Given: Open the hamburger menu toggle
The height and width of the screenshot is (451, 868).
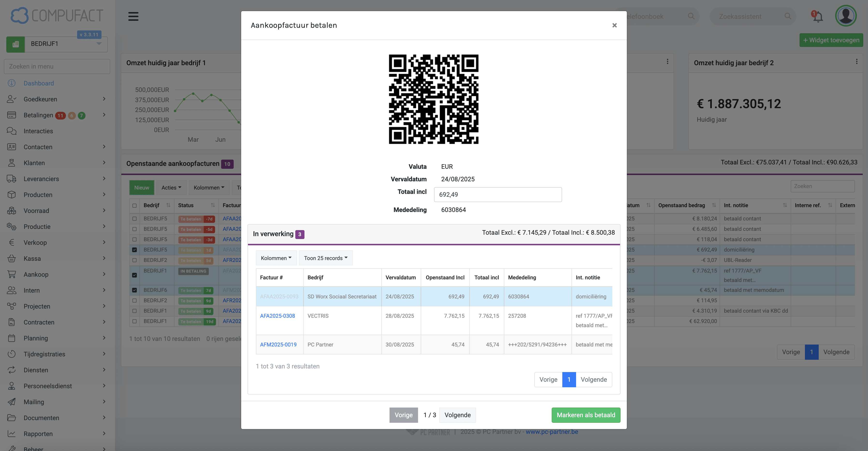Looking at the screenshot, I should click(133, 16).
